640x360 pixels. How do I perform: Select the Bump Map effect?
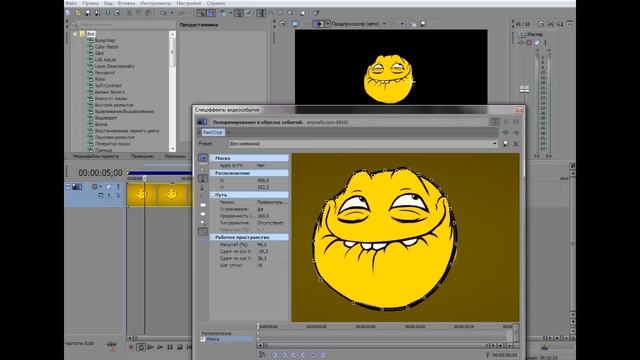[x=105, y=40]
